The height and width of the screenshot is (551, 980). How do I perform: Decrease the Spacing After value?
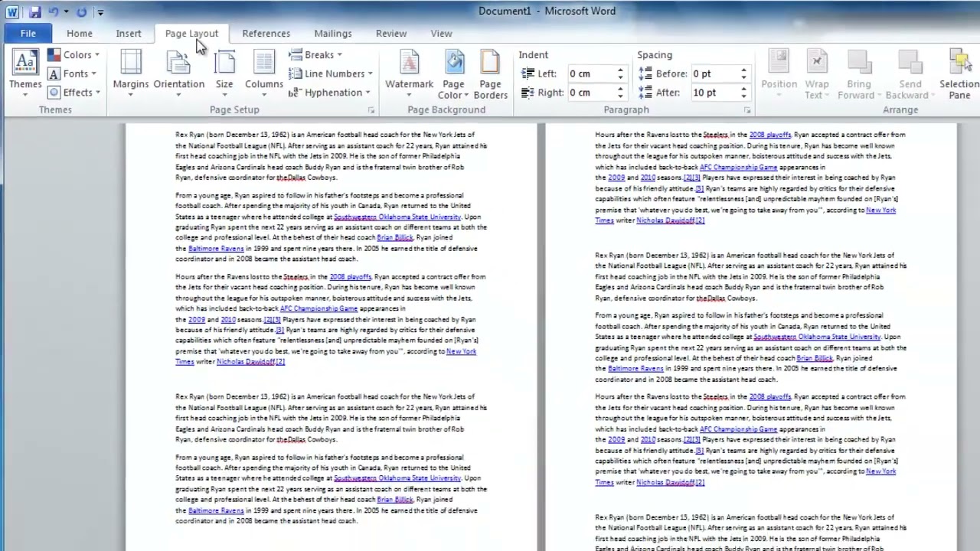[744, 96]
